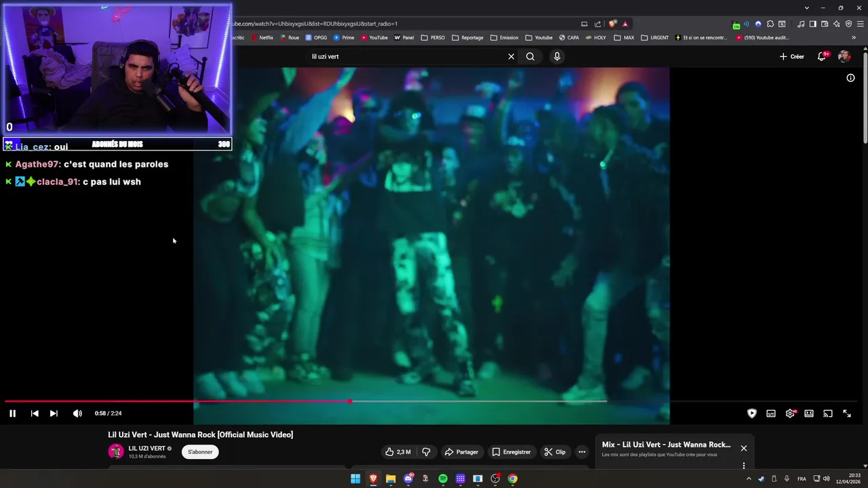Screen dimensions: 868x488
Task: Like the video with 2,3 M likes
Action: pyautogui.click(x=398, y=452)
